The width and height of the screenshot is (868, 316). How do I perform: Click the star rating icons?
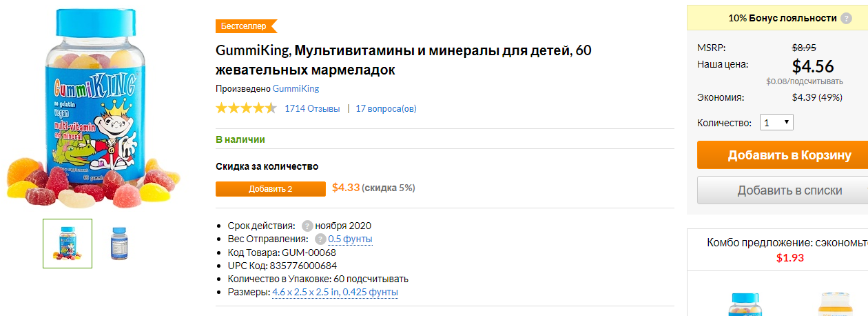tap(246, 108)
